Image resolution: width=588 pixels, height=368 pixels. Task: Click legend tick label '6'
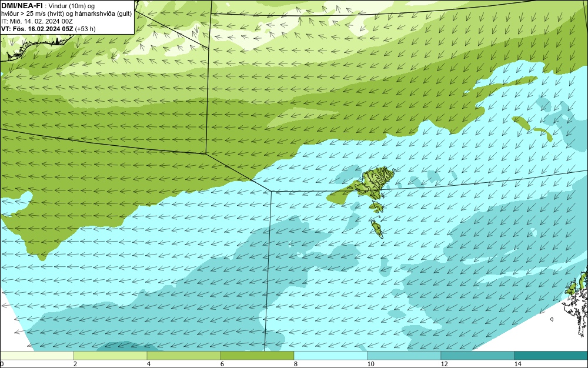[x=222, y=364]
